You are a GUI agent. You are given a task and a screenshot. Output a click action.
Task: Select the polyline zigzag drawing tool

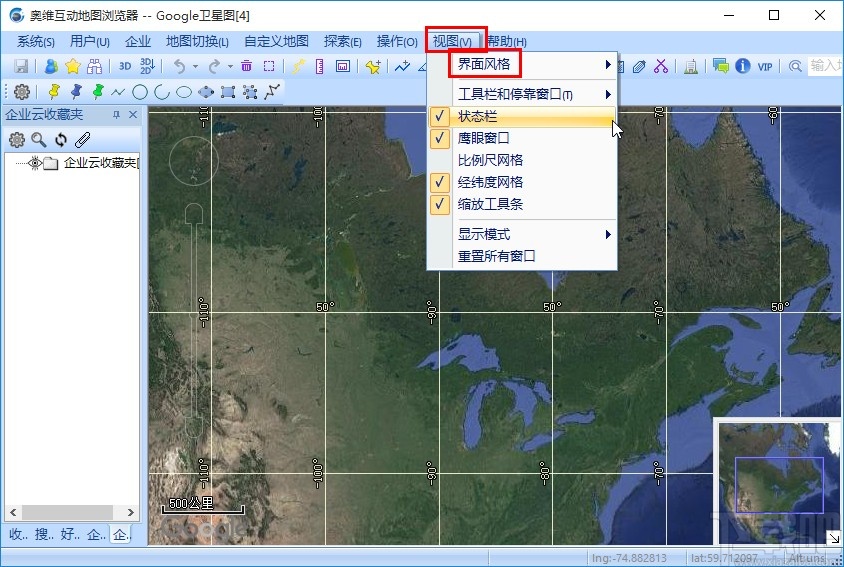(x=118, y=92)
